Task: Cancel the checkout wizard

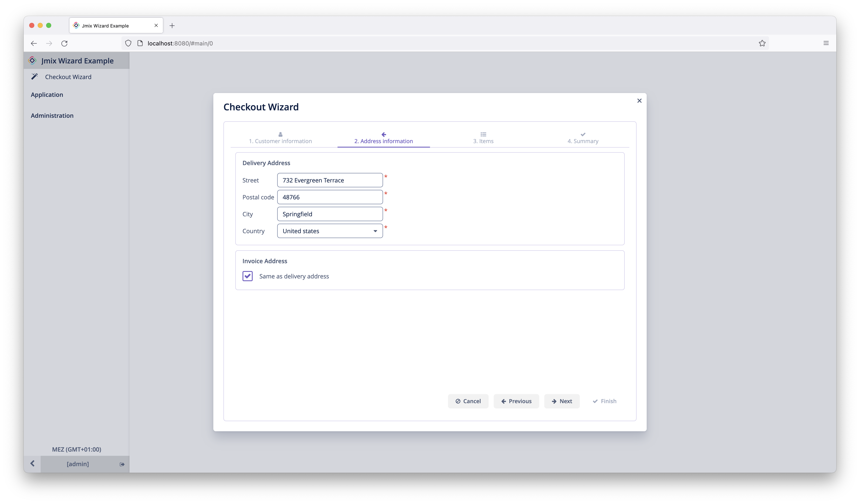Action: pyautogui.click(x=468, y=401)
